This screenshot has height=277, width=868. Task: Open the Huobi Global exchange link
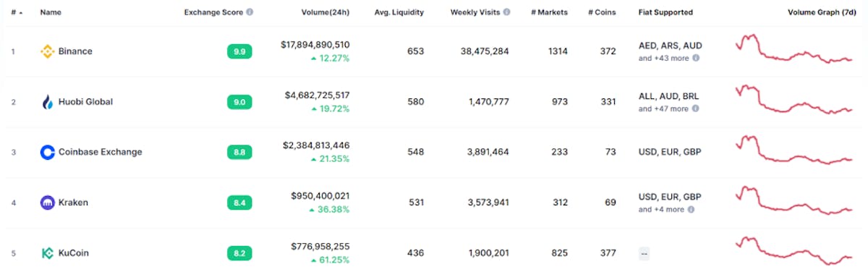85,102
